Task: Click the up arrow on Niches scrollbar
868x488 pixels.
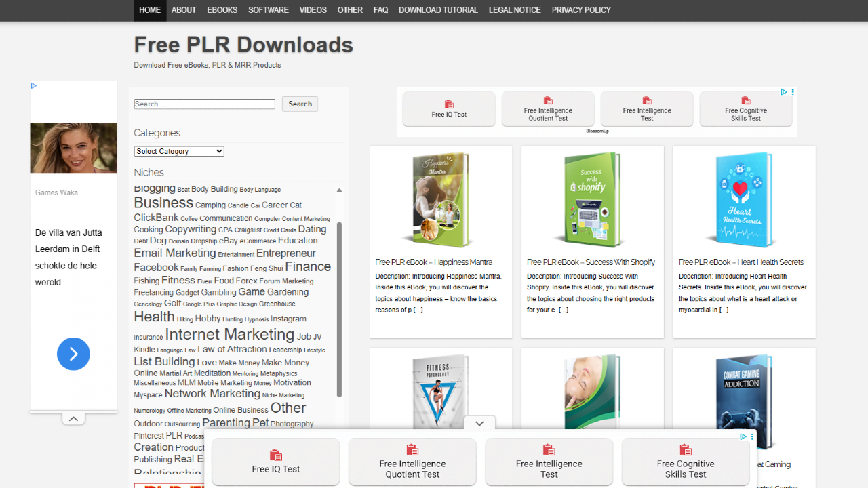Action: click(339, 192)
